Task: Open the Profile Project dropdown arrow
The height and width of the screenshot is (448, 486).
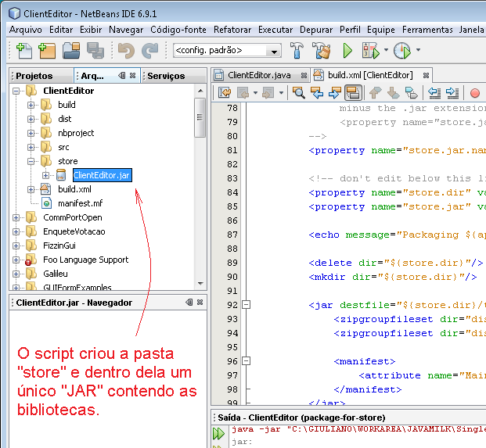Action: click(418, 49)
